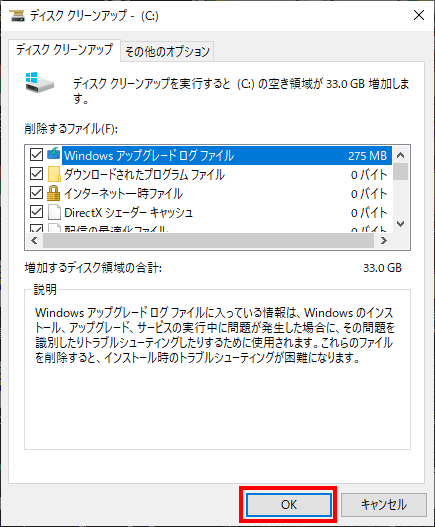Image resolution: width=435 pixels, height=527 pixels.
Task: Uncheck Windows アップグレード ログ ファイル checkbox
Action: tap(36, 155)
